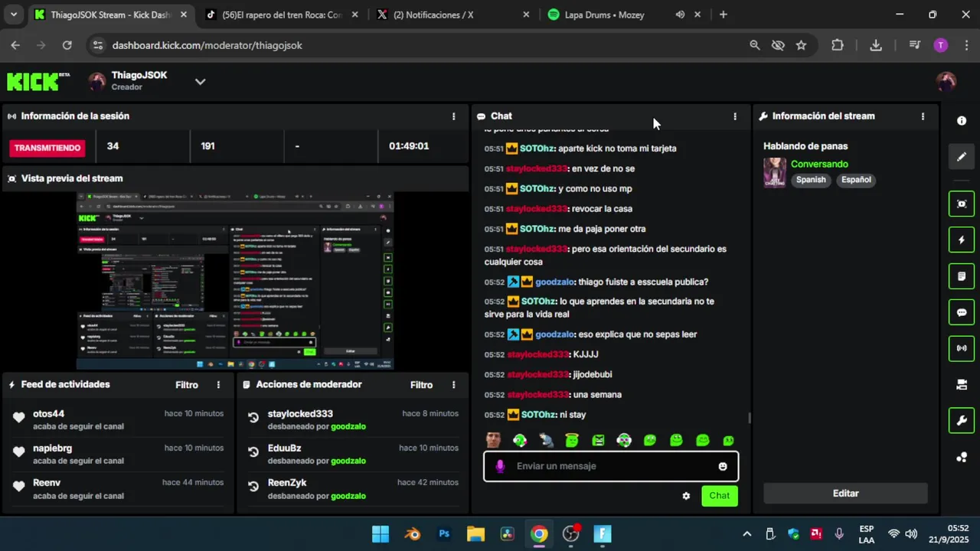Click napiebrg in the activity feed
Screen dimensions: 980x551
coord(52,448)
